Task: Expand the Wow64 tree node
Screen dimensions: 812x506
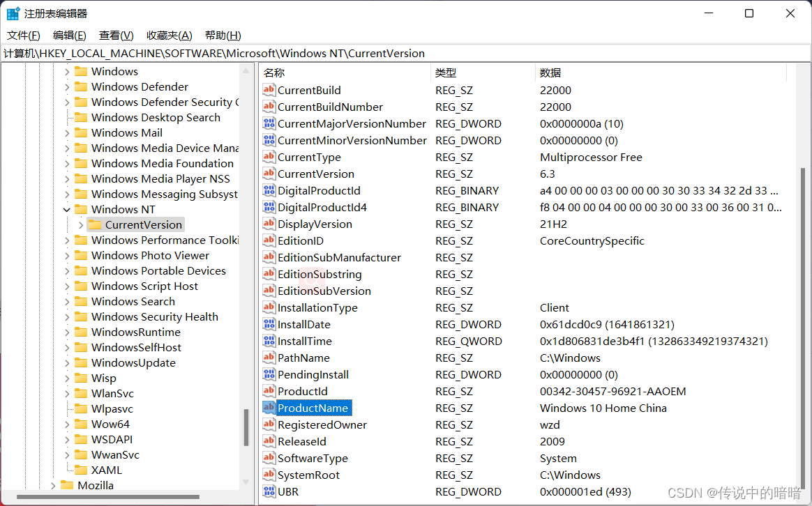Action: [67, 424]
